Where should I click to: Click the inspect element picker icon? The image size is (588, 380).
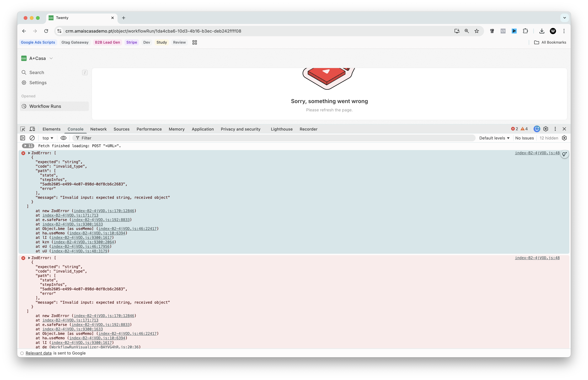23,129
